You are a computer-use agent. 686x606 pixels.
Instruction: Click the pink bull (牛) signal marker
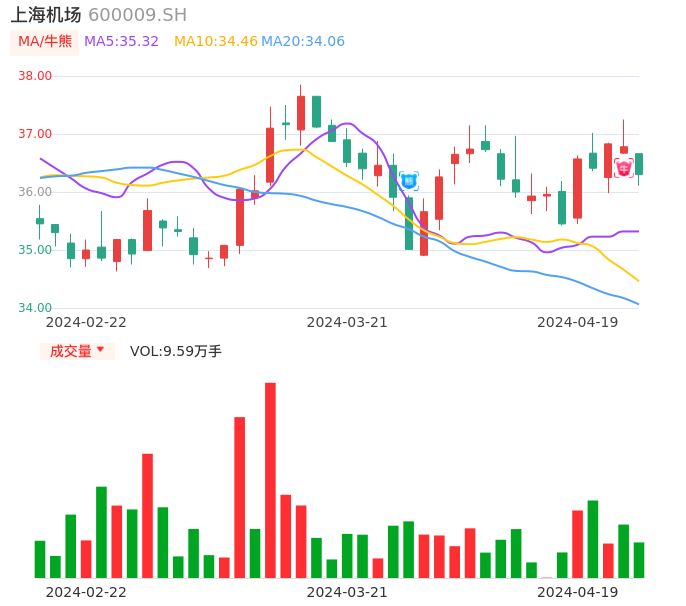pos(624,168)
